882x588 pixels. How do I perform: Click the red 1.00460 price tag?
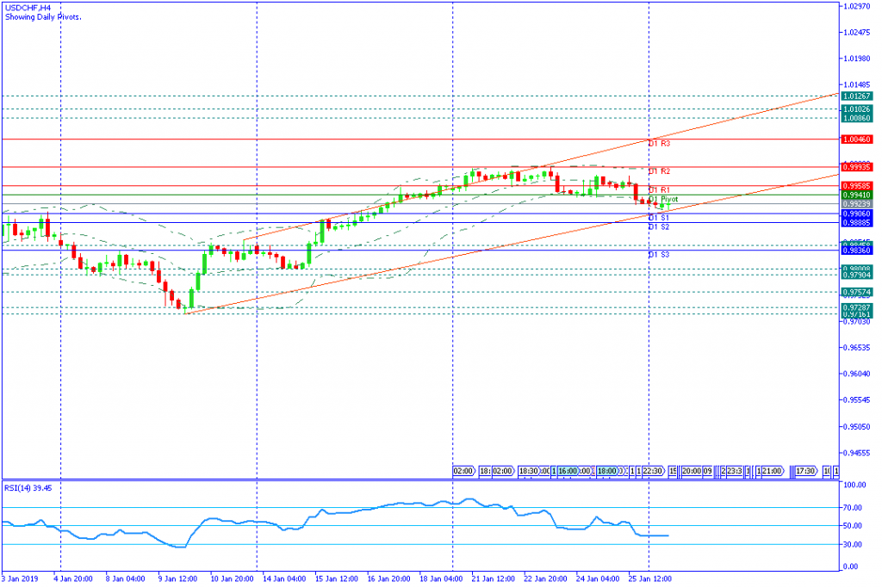pos(856,139)
